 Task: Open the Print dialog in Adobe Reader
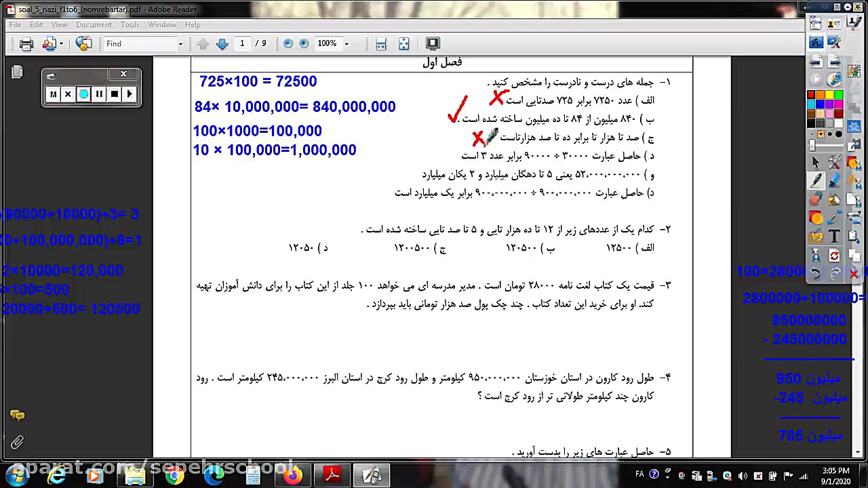[x=26, y=43]
